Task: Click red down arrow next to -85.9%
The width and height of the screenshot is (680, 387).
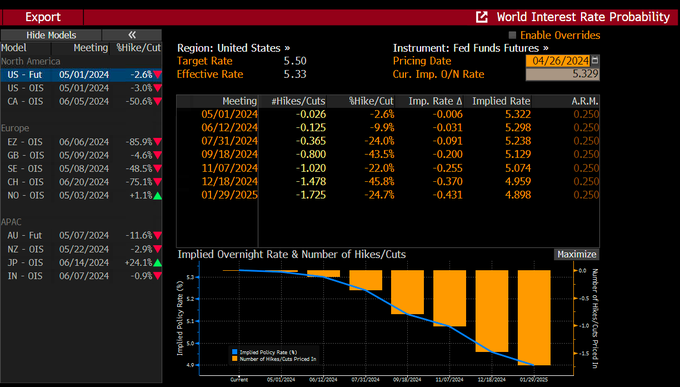Action: click(157, 142)
